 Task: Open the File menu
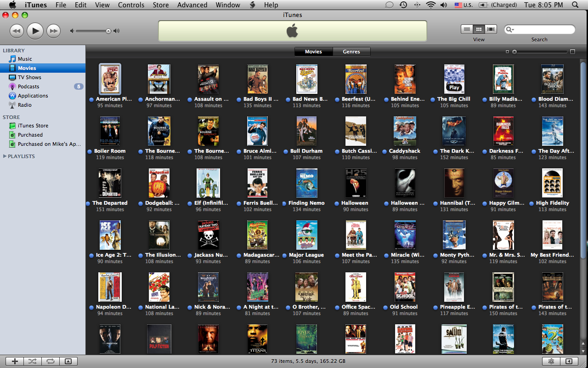pyautogui.click(x=61, y=5)
